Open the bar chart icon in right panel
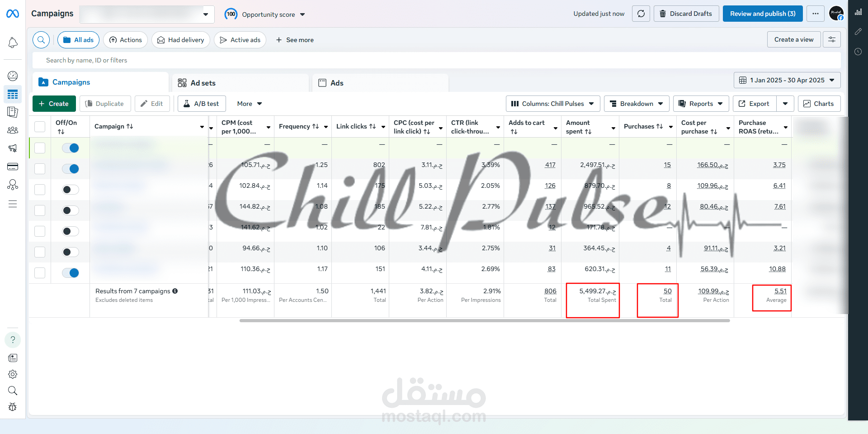The image size is (868, 434). (858, 12)
